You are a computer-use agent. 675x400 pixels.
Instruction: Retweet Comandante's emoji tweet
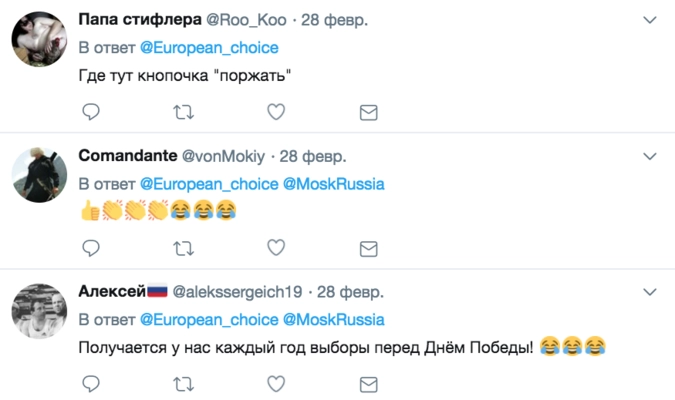coord(183,247)
